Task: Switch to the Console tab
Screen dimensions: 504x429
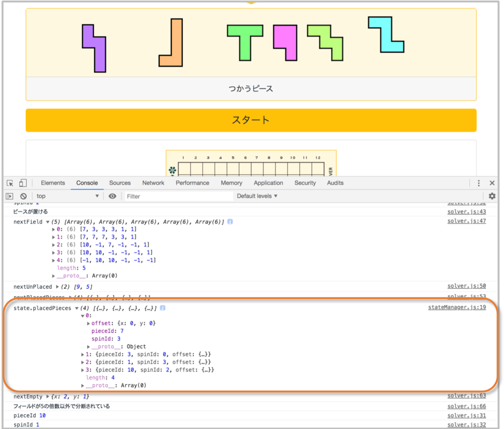Action: pos(87,183)
